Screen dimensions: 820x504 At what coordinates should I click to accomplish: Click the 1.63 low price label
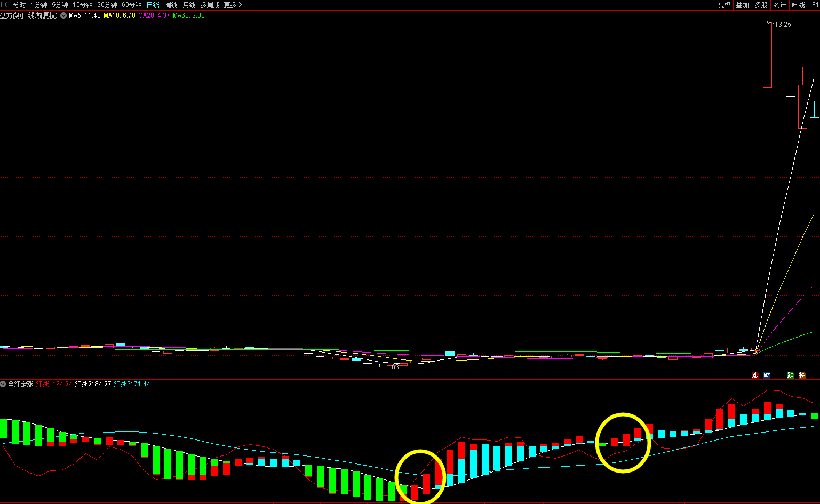[393, 367]
